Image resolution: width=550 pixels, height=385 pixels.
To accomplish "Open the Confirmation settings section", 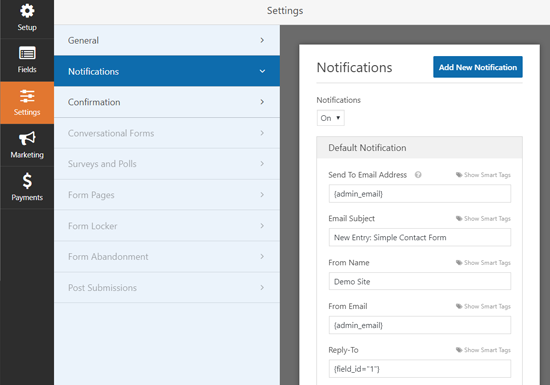I will tap(167, 102).
